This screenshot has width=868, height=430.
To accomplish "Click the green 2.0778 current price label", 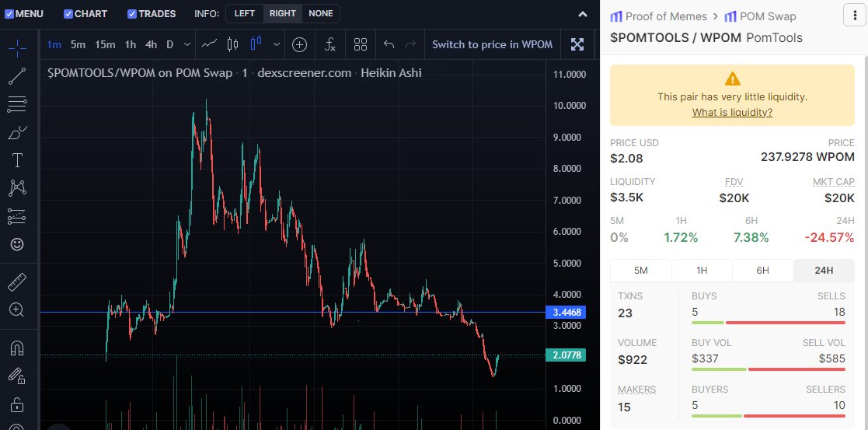I will pos(566,355).
